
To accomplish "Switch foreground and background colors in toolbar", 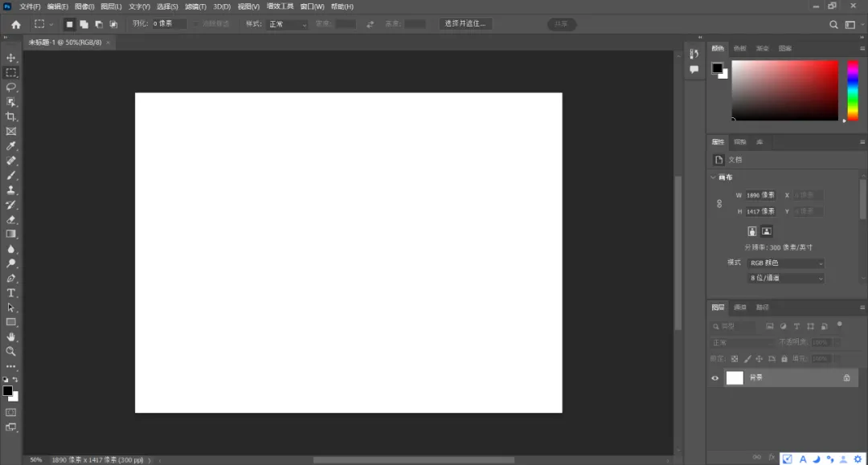I will tap(15, 380).
